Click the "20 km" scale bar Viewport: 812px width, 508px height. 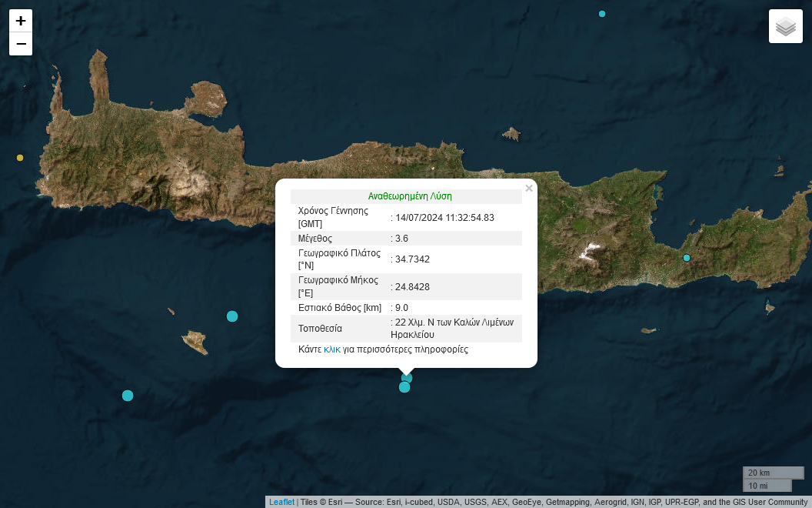[x=772, y=472]
